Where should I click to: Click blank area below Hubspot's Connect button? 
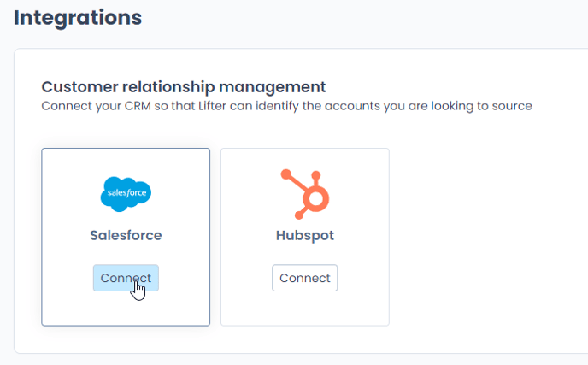click(x=305, y=309)
